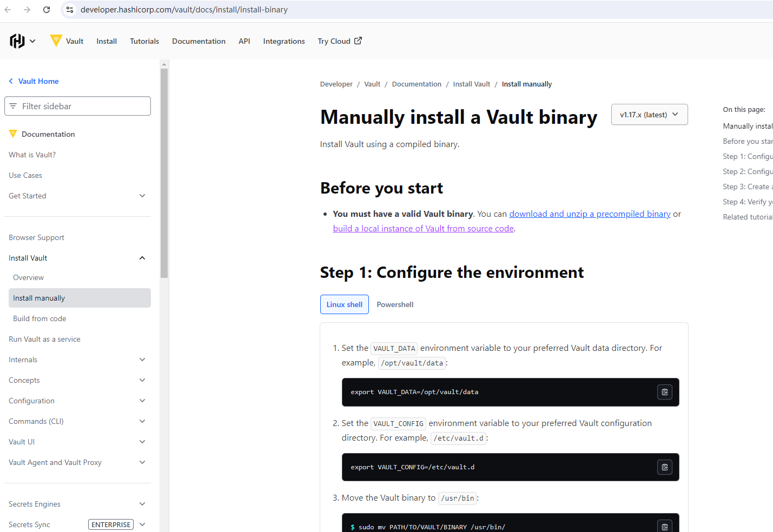Expand the Commands (CLI) section

(142, 421)
